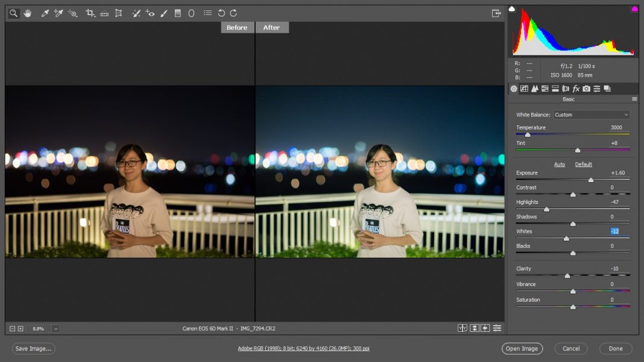The image size is (644, 362).
Task: Click the Highlights slider handle
Action: tap(547, 209)
